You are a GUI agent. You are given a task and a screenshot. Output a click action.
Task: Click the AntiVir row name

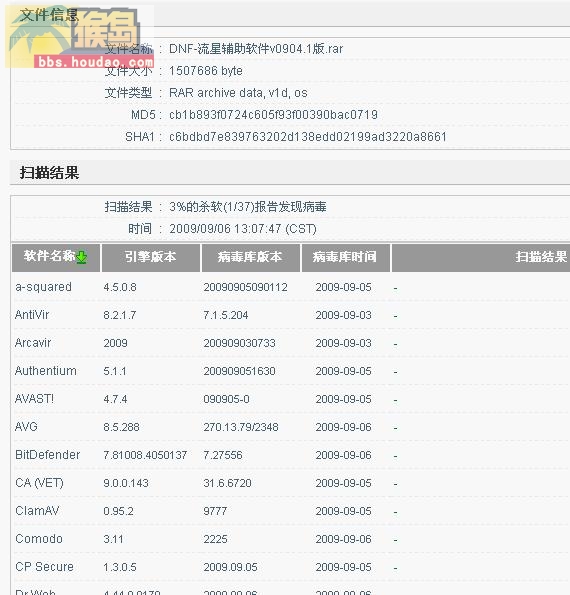[x=32, y=315]
